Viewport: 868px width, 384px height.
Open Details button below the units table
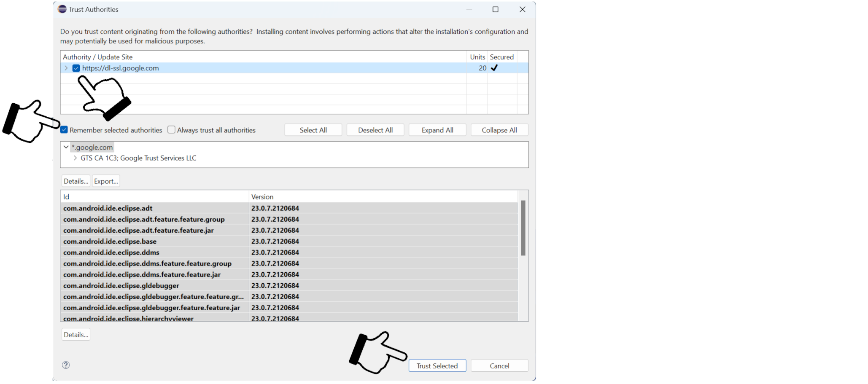(76, 335)
